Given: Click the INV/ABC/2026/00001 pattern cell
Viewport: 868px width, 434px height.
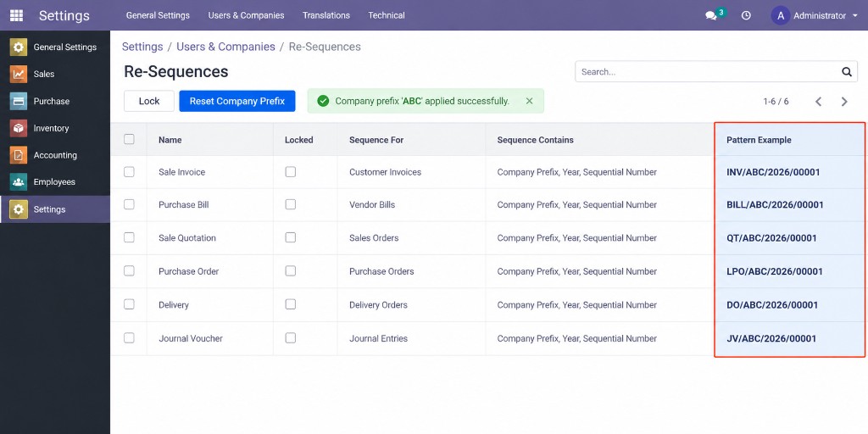Looking at the screenshot, I should point(773,172).
